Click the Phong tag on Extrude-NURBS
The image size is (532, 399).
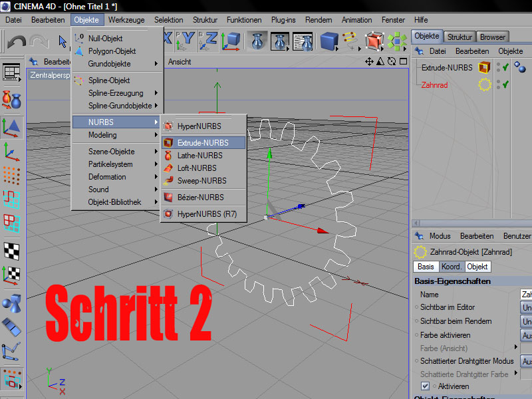click(x=520, y=67)
